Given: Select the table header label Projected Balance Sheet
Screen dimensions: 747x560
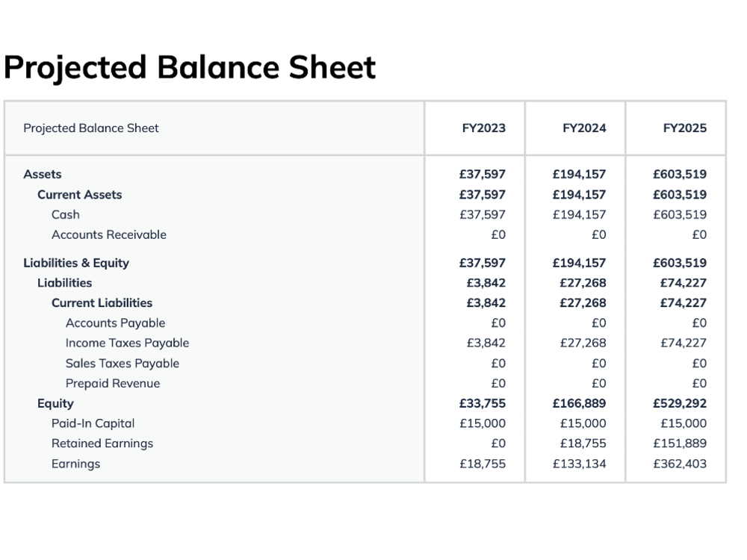Looking at the screenshot, I should 91,128.
